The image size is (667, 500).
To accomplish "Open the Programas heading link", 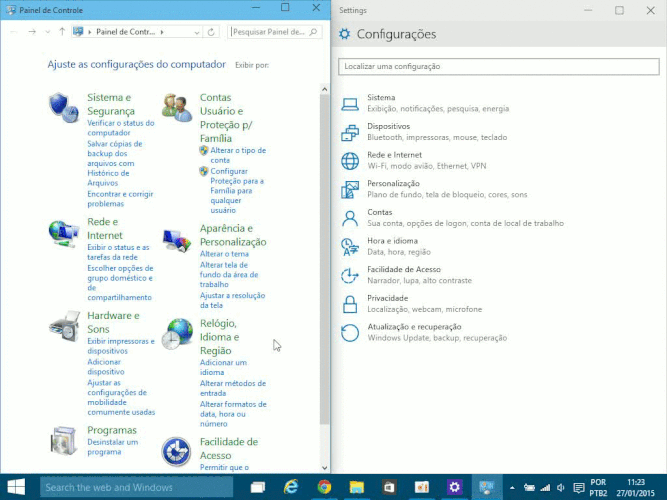I will point(112,430).
